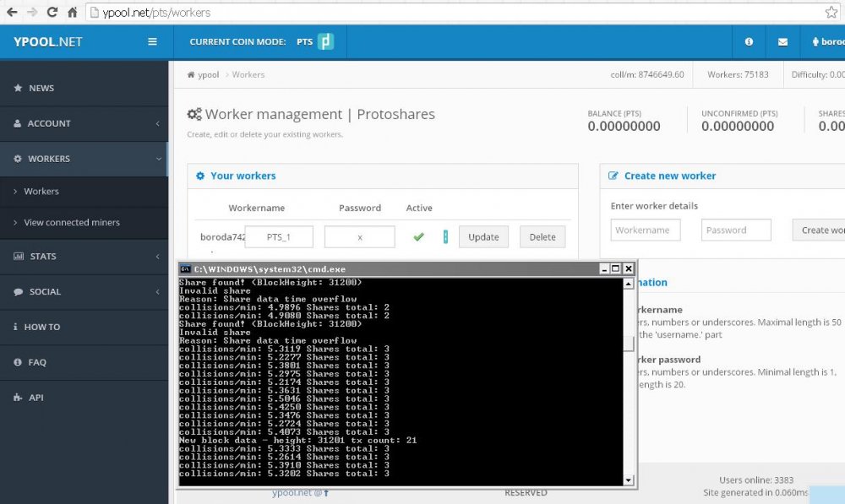This screenshot has height=504, width=845.
Task: Collapse the WORKERS sidebar section
Action: tap(84, 159)
